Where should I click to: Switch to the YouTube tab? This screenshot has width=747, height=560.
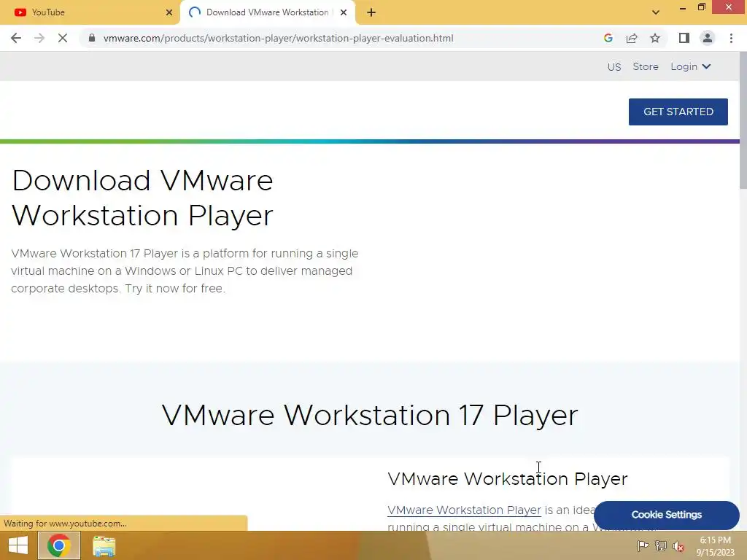coord(90,12)
